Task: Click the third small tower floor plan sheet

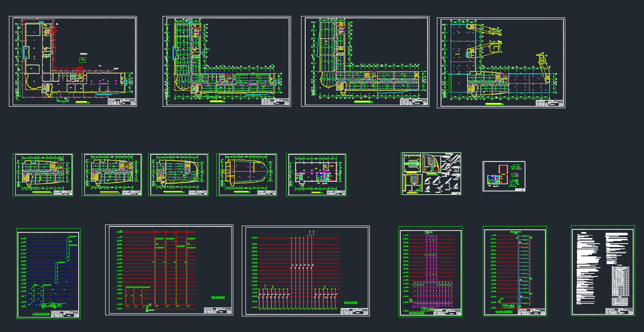Action: point(178,174)
